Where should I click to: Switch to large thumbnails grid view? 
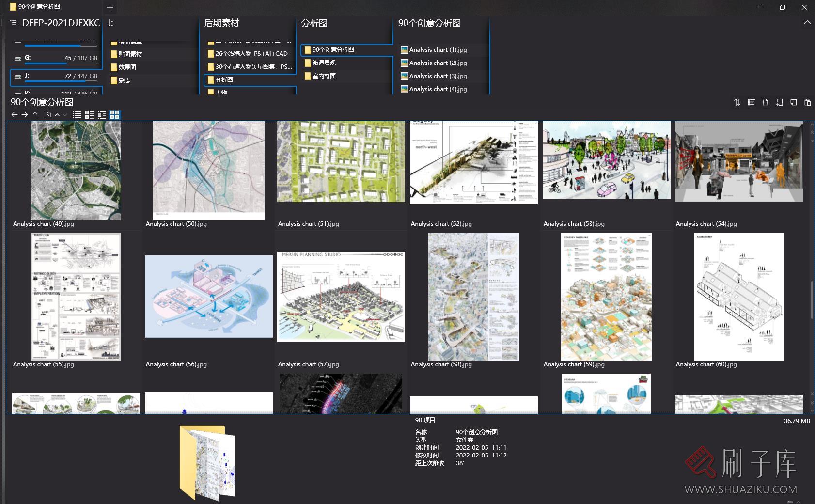[115, 115]
